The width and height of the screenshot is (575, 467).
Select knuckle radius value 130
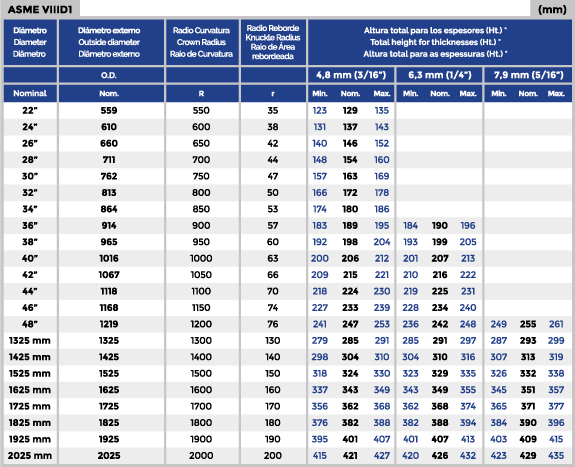click(273, 340)
